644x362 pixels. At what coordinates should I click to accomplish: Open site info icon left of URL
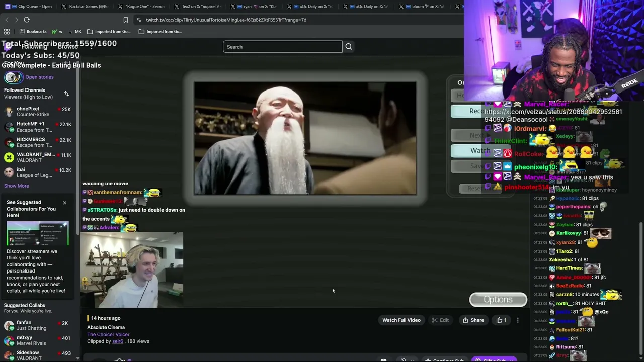139,20
